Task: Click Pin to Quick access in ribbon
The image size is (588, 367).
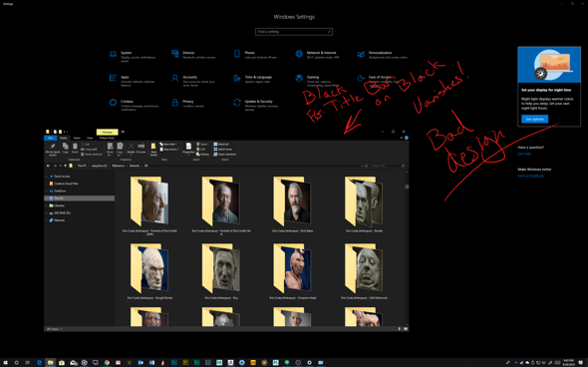Action: tap(53, 149)
